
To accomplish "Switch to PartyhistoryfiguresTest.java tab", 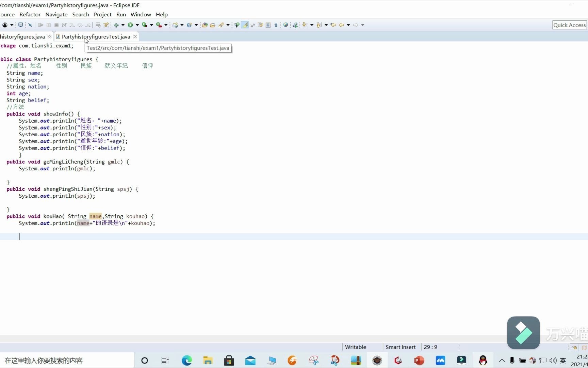I will pyautogui.click(x=96, y=36).
